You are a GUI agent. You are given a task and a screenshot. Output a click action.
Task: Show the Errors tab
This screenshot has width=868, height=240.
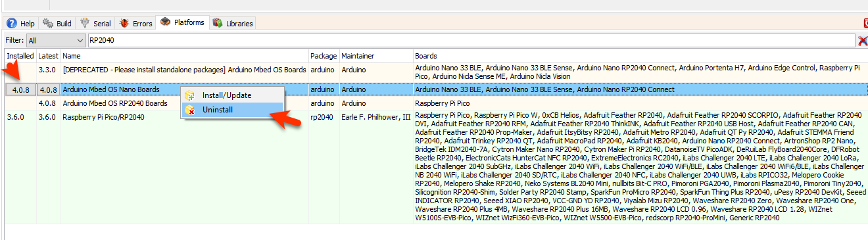click(x=135, y=24)
